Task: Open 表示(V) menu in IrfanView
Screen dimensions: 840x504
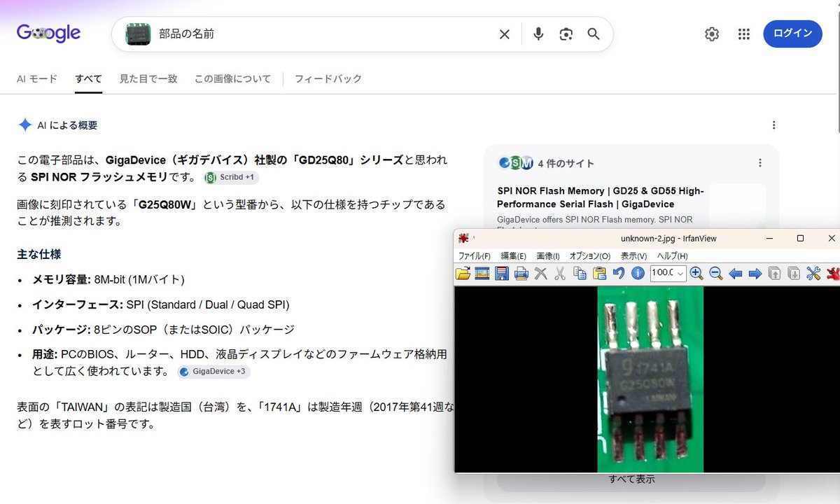Action: coord(633,256)
